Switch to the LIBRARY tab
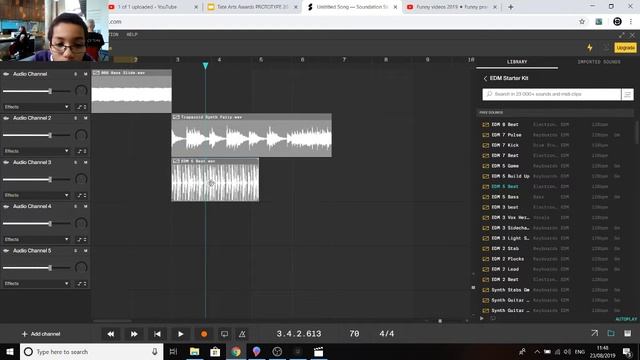This screenshot has height=360, width=640. click(x=517, y=62)
